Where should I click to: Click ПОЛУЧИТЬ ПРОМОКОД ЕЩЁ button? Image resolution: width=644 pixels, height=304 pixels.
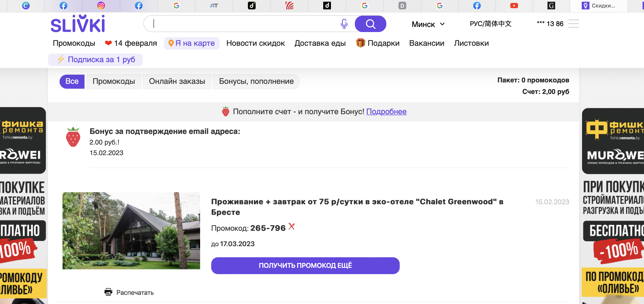coord(305,265)
